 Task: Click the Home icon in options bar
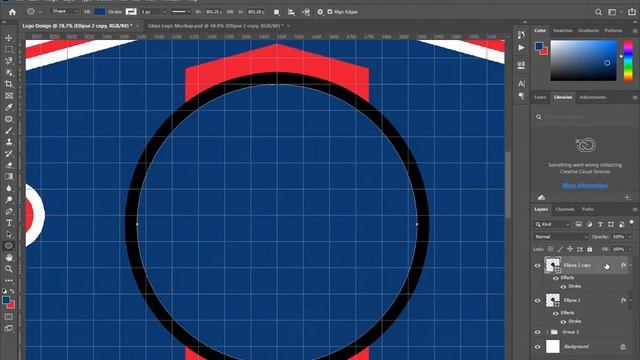click(x=12, y=12)
